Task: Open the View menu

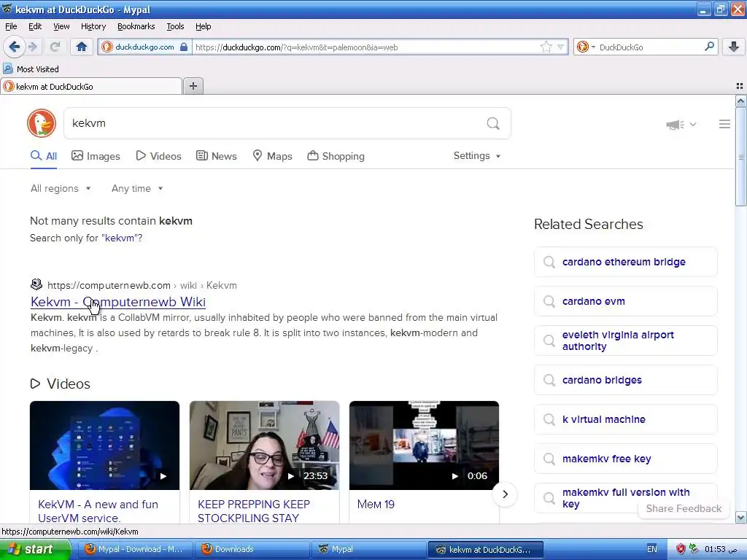Action: (61, 26)
